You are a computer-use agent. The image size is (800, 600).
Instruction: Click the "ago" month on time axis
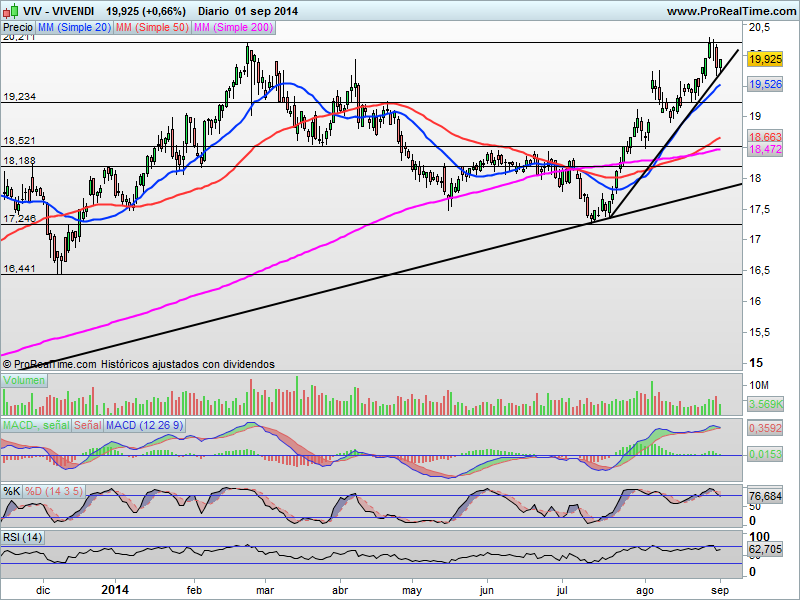(645, 591)
